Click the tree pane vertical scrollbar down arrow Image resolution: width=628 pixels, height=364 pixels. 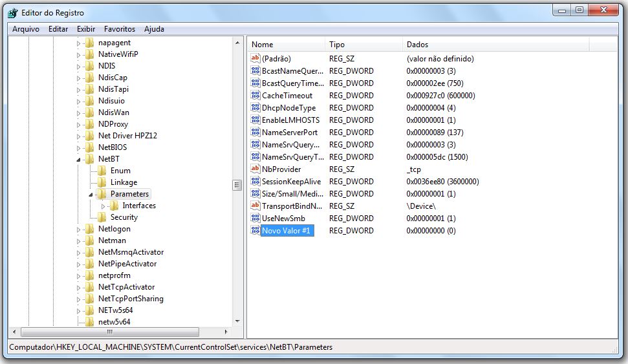pyautogui.click(x=237, y=321)
